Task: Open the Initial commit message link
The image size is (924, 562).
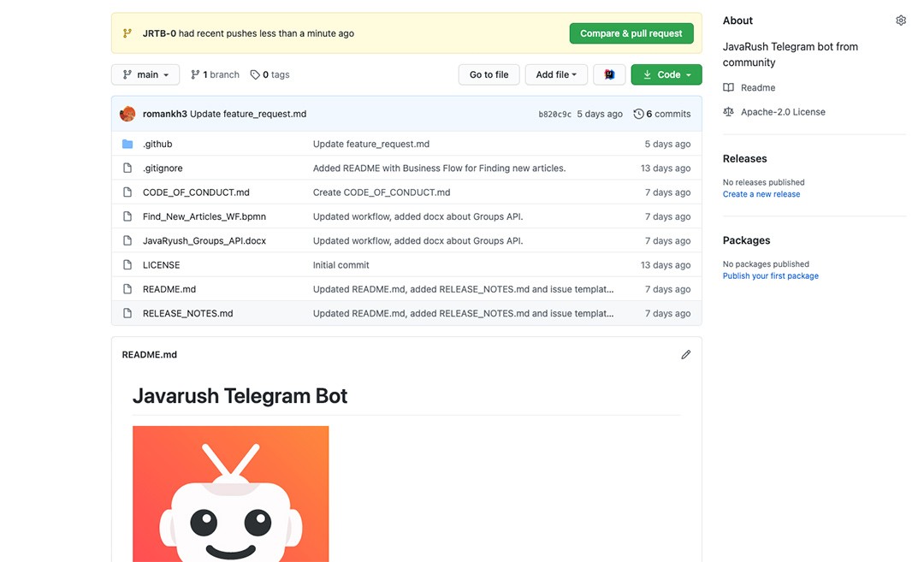Action: coord(341,264)
